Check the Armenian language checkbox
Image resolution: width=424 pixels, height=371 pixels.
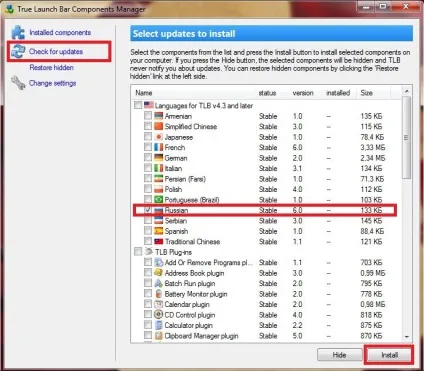148,116
